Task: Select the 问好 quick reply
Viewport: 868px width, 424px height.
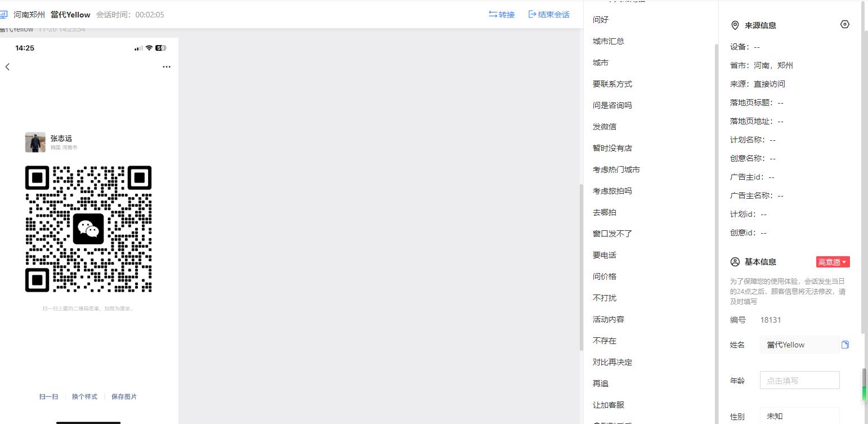Action: [x=601, y=20]
